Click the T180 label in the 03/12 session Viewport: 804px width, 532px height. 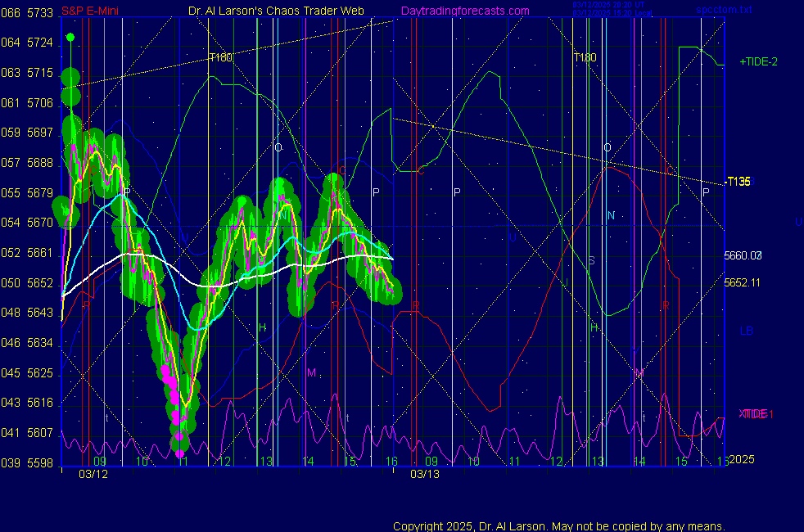click(221, 57)
